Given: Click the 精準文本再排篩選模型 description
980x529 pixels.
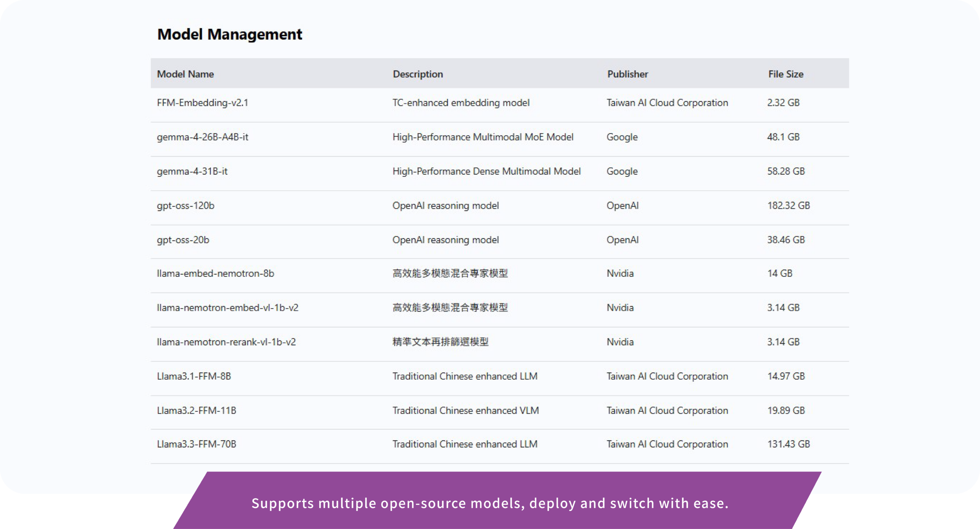Looking at the screenshot, I should pos(440,342).
